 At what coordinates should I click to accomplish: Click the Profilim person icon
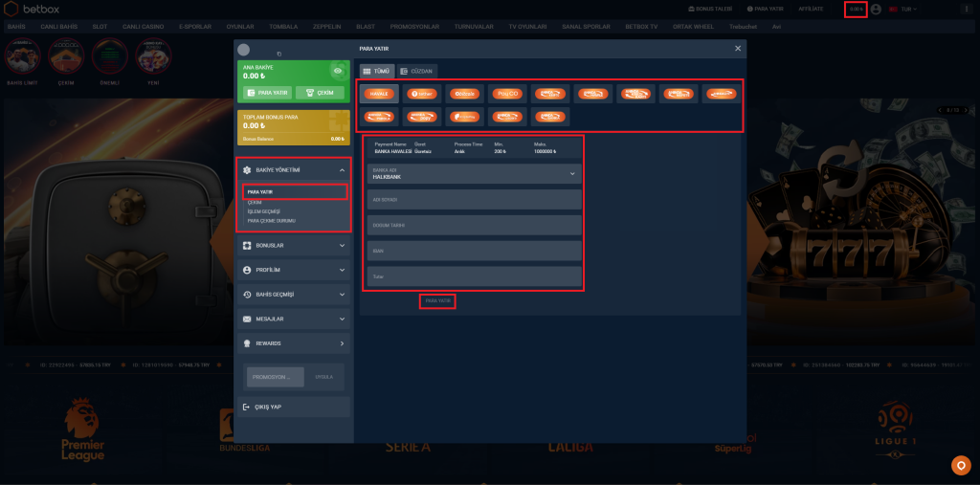coord(247,270)
